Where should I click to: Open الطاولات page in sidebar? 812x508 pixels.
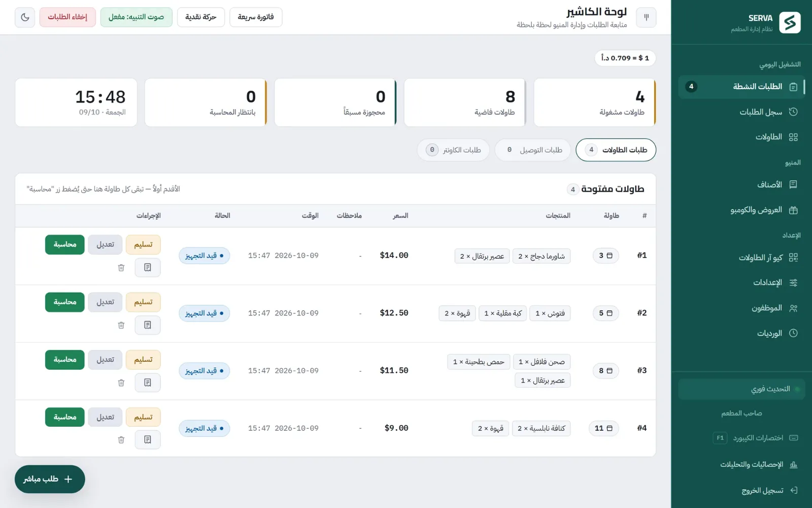[741, 137]
